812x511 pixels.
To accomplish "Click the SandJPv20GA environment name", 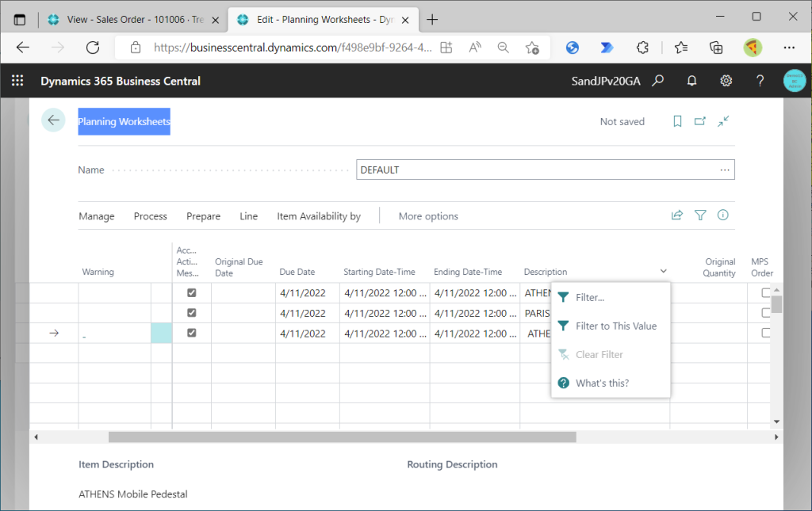I will tap(605, 81).
